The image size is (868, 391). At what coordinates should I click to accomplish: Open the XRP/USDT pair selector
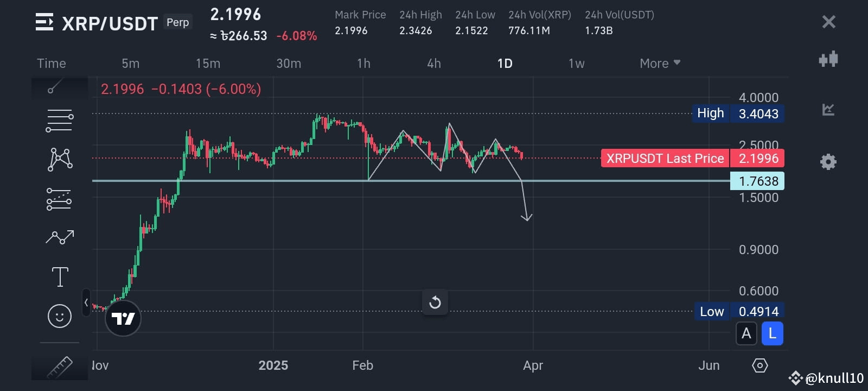coord(110,23)
